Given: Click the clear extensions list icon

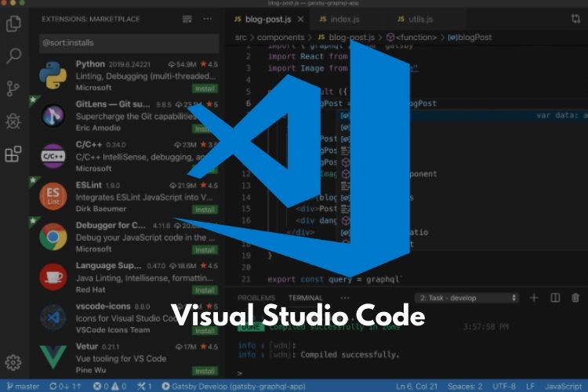Looking at the screenshot, I should click(x=187, y=19).
